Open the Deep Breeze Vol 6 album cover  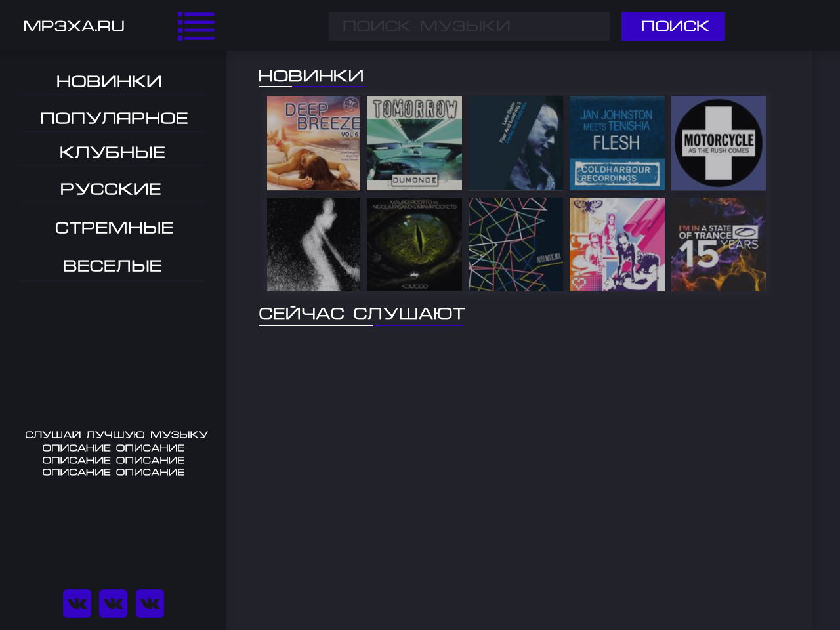point(314,143)
